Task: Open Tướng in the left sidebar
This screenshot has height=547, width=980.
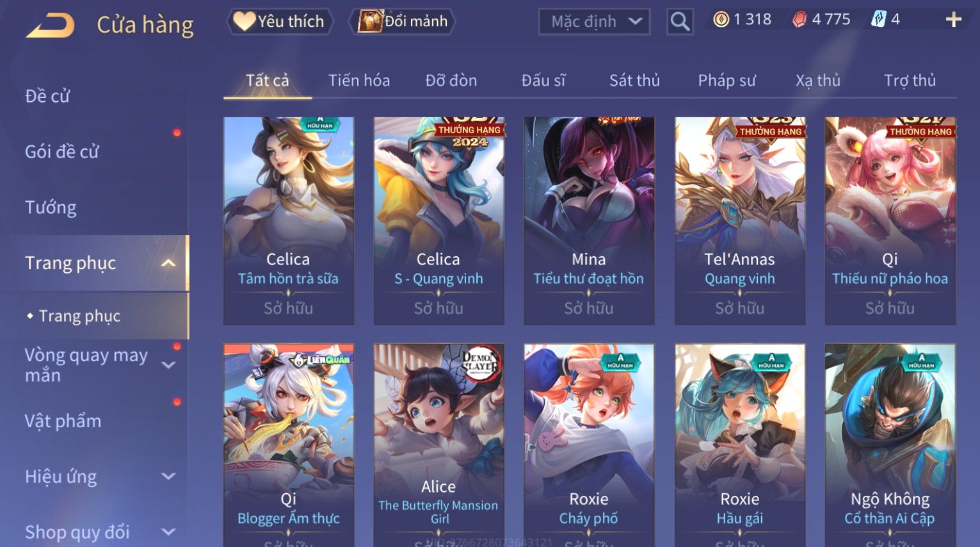Action: 51,208
